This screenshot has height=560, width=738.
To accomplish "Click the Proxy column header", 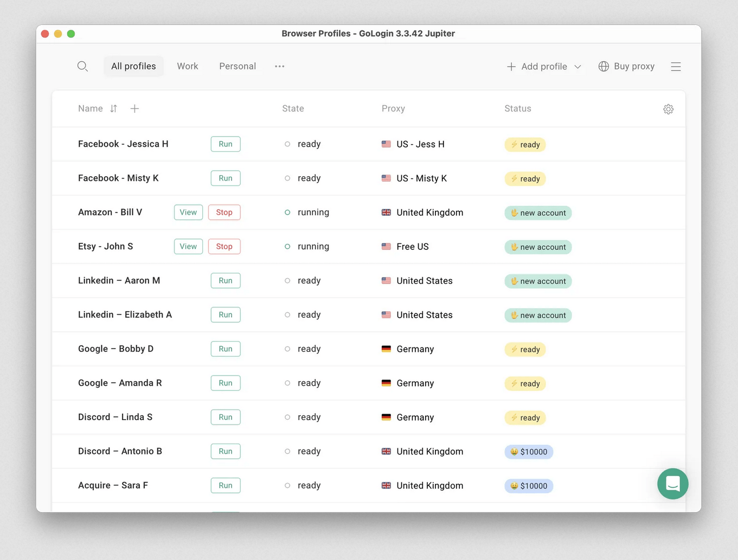I will [x=393, y=108].
